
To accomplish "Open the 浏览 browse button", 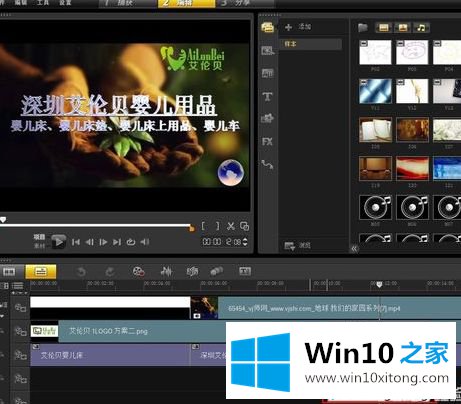I will (x=297, y=246).
